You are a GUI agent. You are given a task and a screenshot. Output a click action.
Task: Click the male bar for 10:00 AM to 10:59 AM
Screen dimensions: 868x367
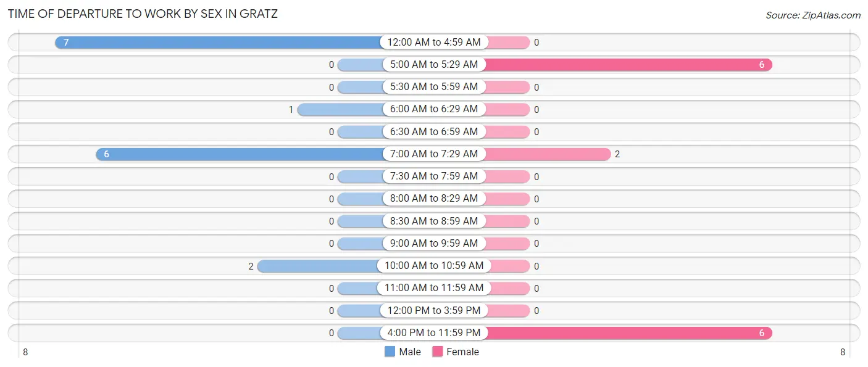[x=319, y=266]
